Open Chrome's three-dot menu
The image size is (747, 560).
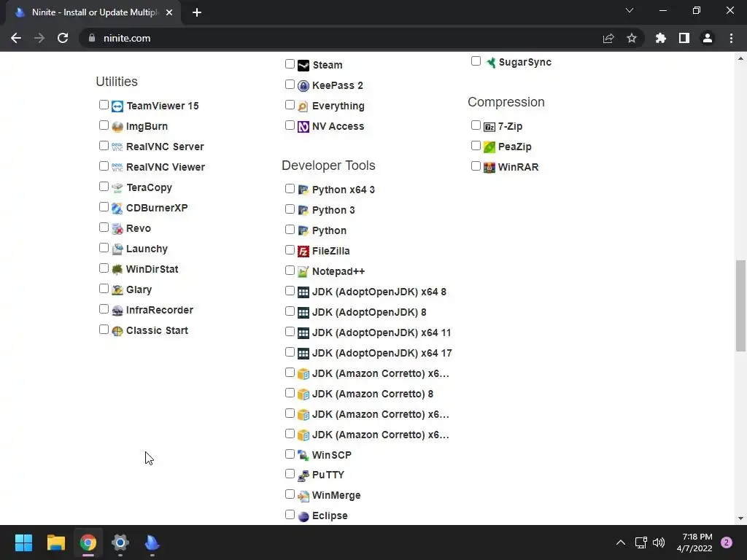tap(731, 38)
